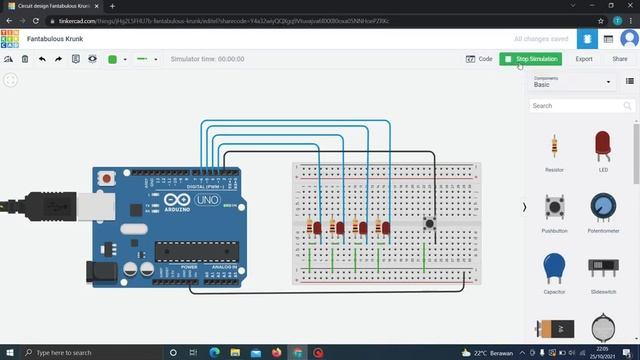640x360 pixels.
Task: Open the notification center icon
Action: [x=627, y=352]
